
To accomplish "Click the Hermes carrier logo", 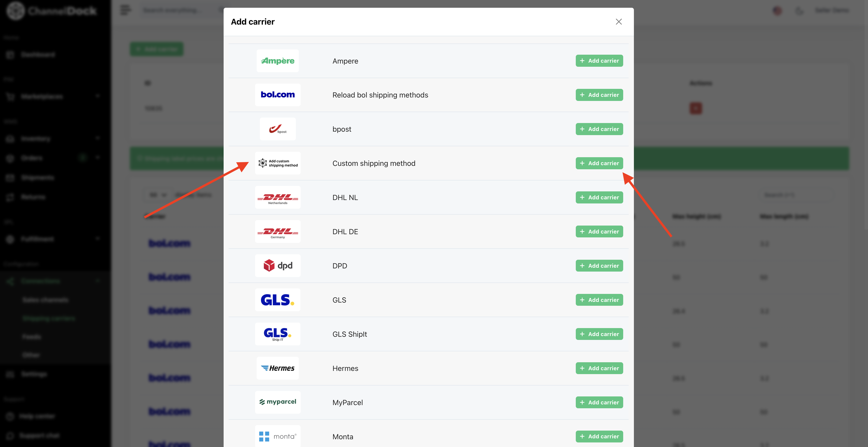I will (278, 368).
